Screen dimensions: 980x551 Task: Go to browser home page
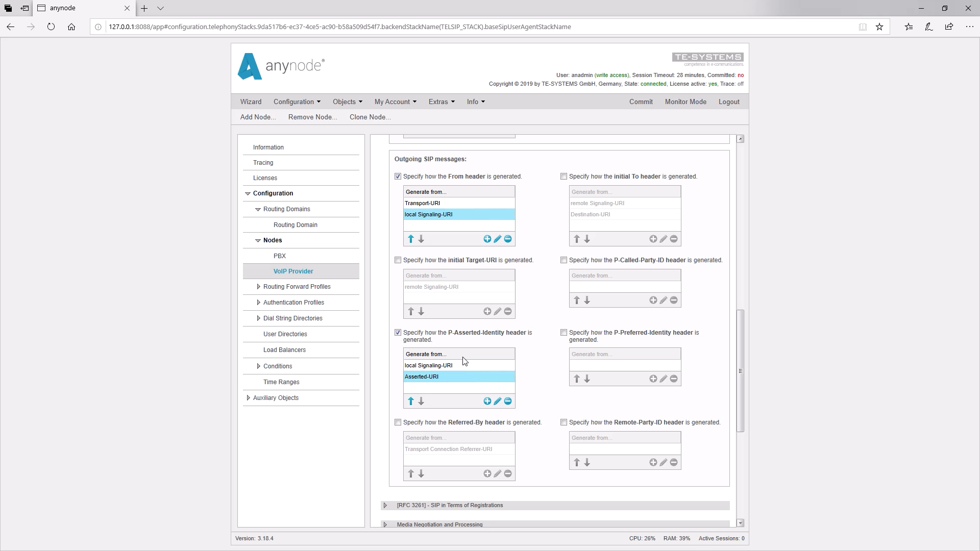coord(71,27)
